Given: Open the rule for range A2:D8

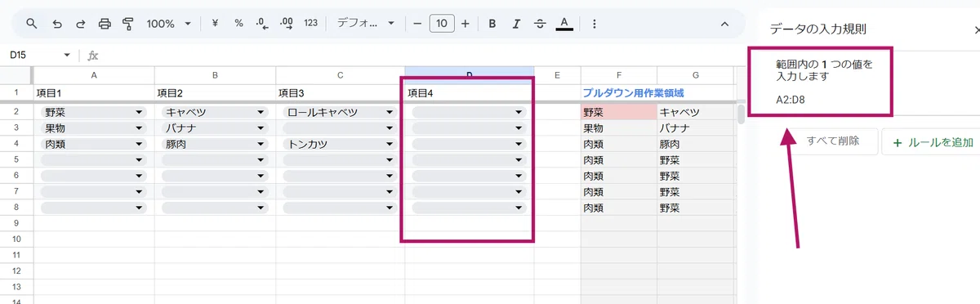Looking at the screenshot, I should [x=822, y=82].
